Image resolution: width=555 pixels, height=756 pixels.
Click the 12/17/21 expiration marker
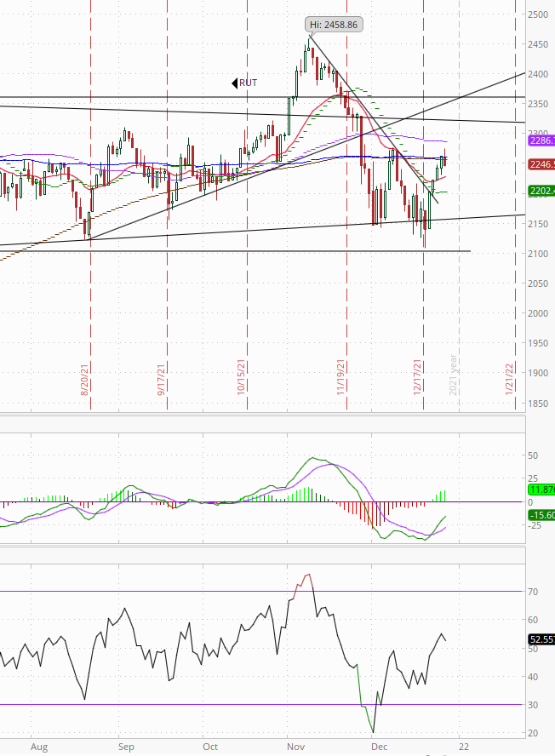[x=417, y=377]
